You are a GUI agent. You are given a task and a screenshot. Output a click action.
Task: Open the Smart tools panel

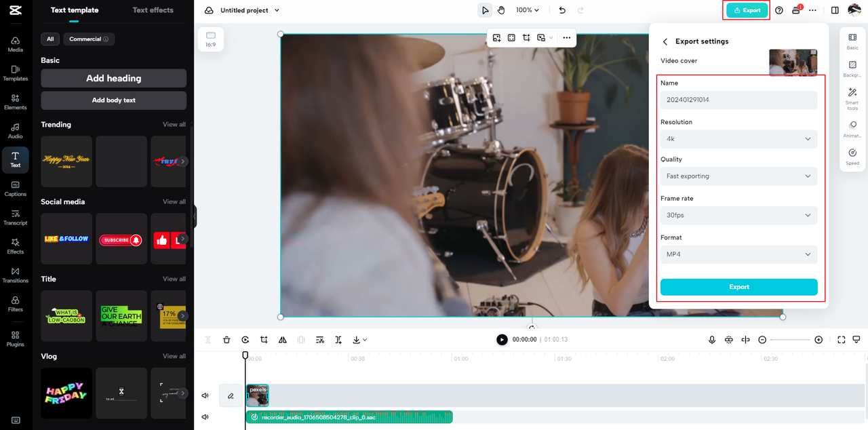852,100
